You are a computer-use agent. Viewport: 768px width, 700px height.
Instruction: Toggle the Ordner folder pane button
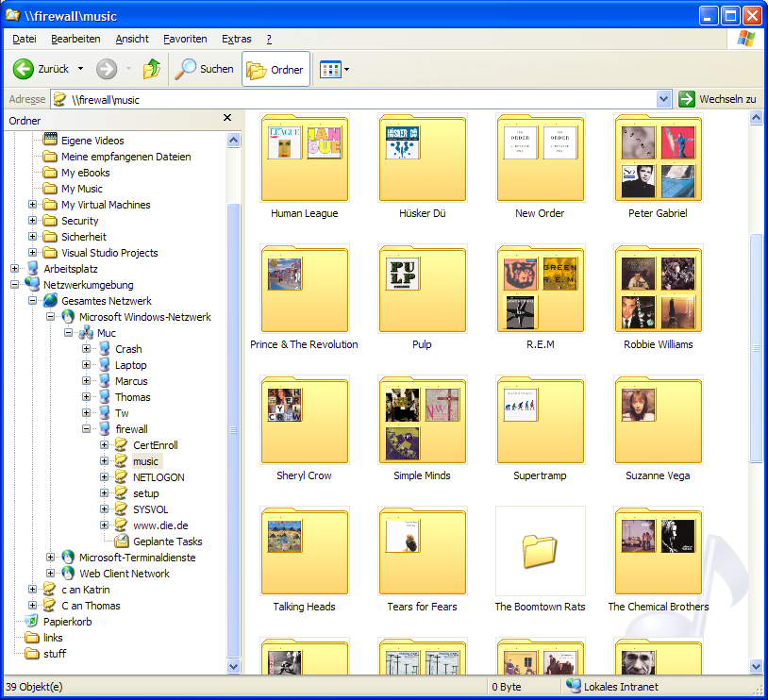point(275,70)
